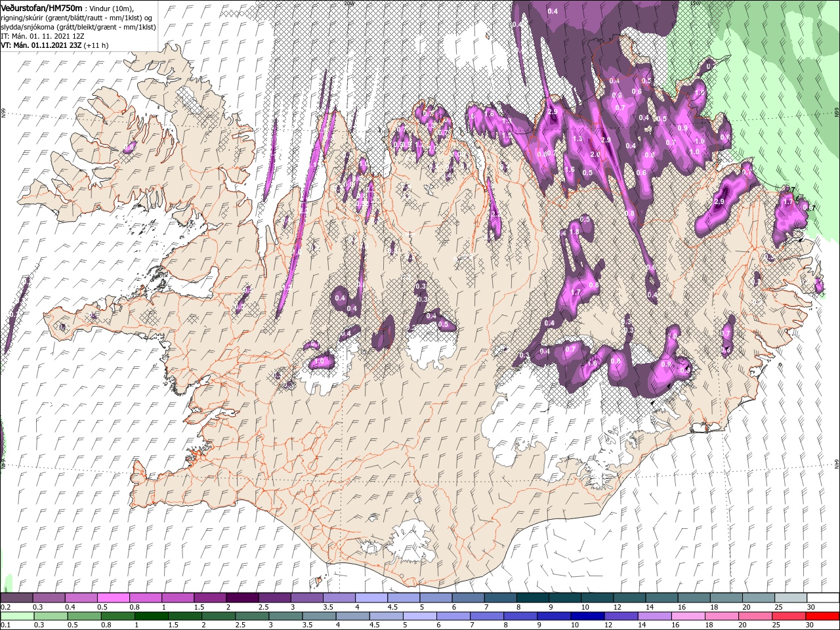This screenshot has height=630, width=840.
Task: Click the Veðurstofan/HM750m title text
Action: pyautogui.click(x=41, y=7)
